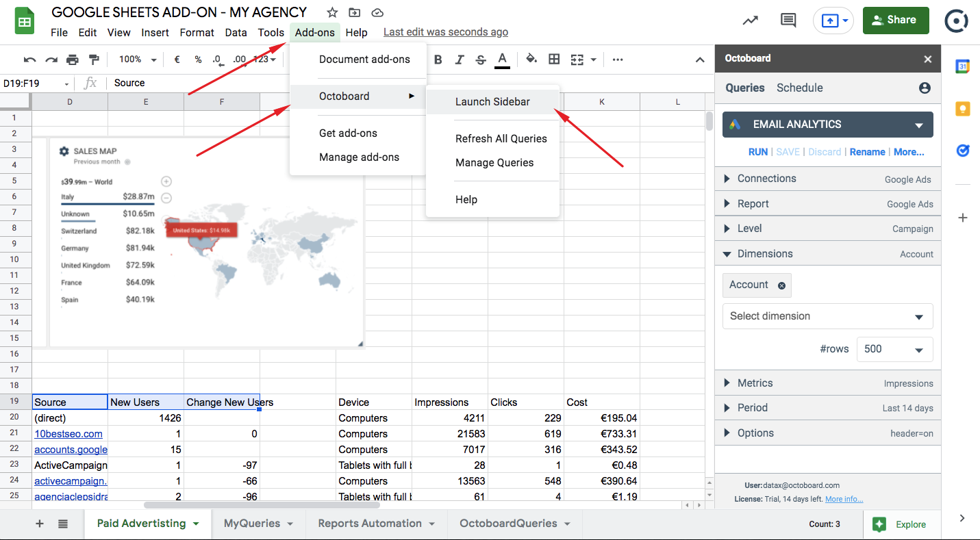Screen dimensions: 980x540
Task: Open Google Calendar side panel
Action: click(x=963, y=66)
